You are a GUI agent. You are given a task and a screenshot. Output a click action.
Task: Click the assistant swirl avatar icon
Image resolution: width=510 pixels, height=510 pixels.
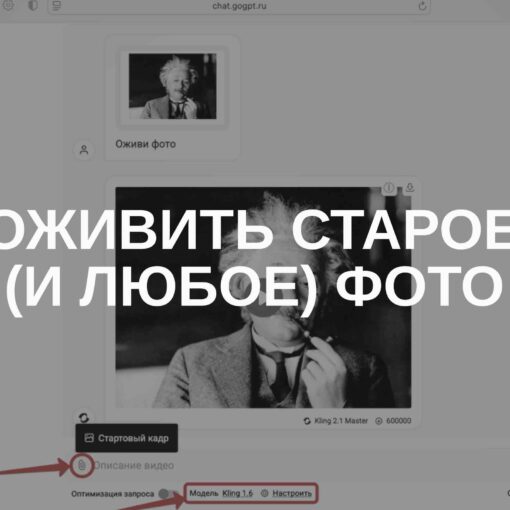[84, 417]
